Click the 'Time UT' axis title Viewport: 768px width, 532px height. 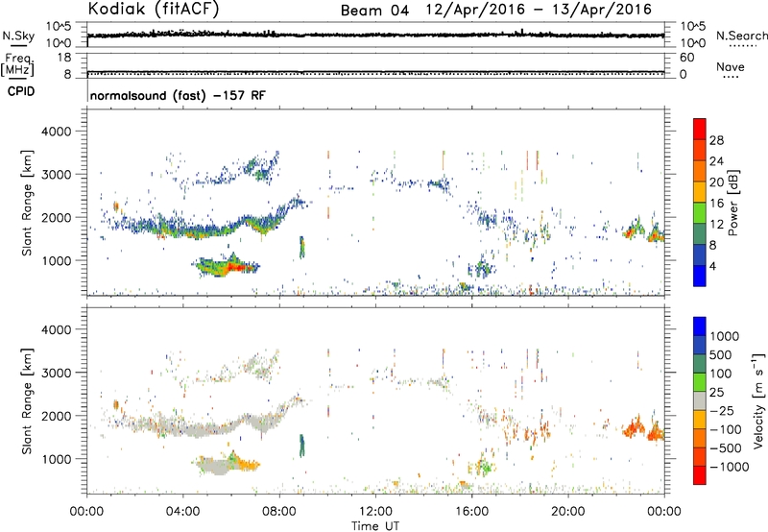375,526
